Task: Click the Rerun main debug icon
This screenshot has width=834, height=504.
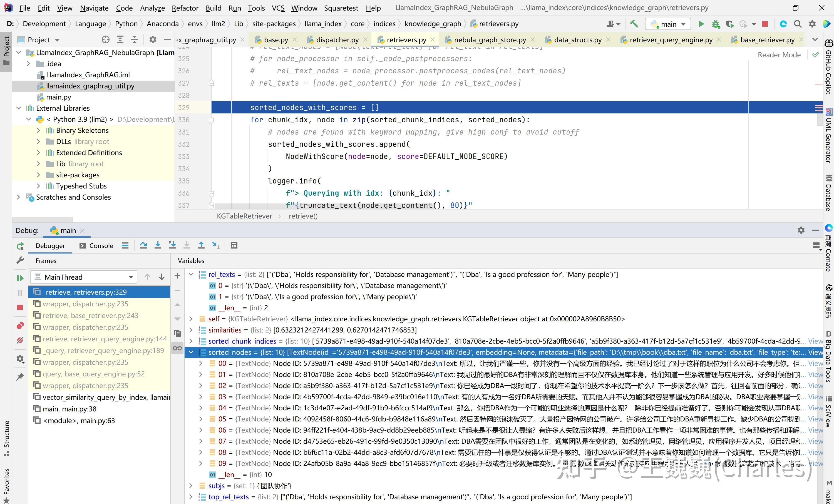Action: [20, 246]
